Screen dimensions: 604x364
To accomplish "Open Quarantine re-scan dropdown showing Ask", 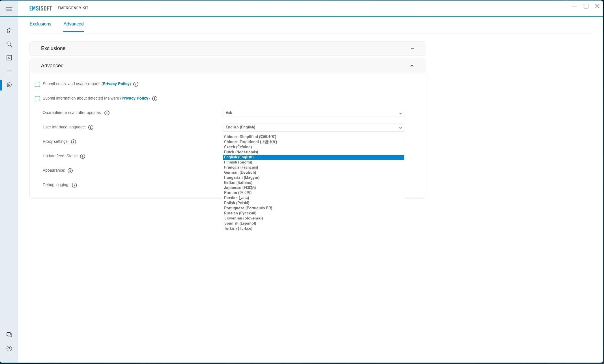I will click(x=313, y=113).
